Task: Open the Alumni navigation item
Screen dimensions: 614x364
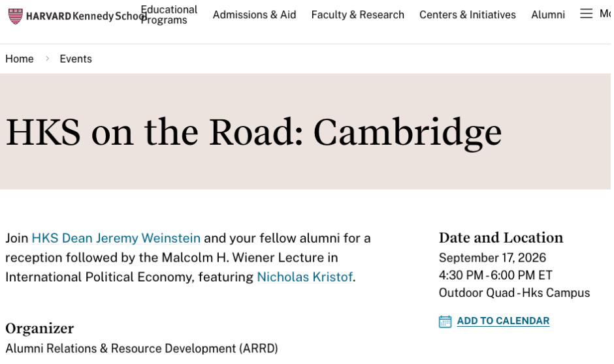Action: pos(548,14)
